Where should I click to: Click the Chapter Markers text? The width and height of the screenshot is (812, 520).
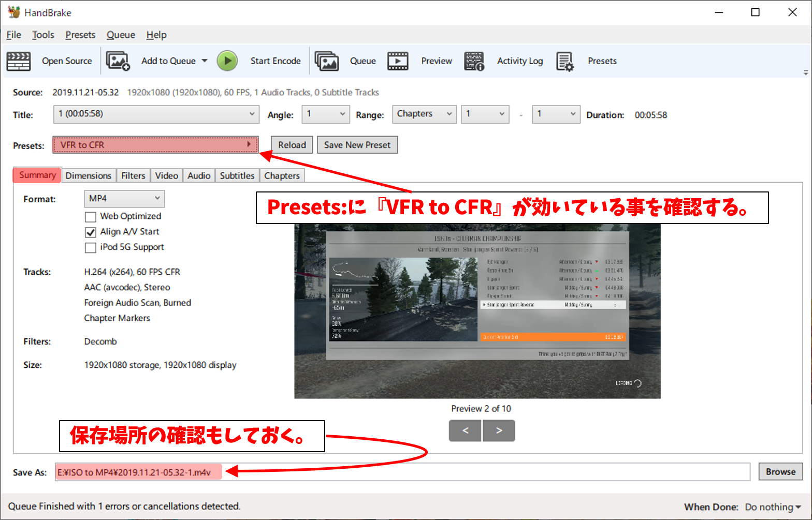pyautogui.click(x=117, y=318)
